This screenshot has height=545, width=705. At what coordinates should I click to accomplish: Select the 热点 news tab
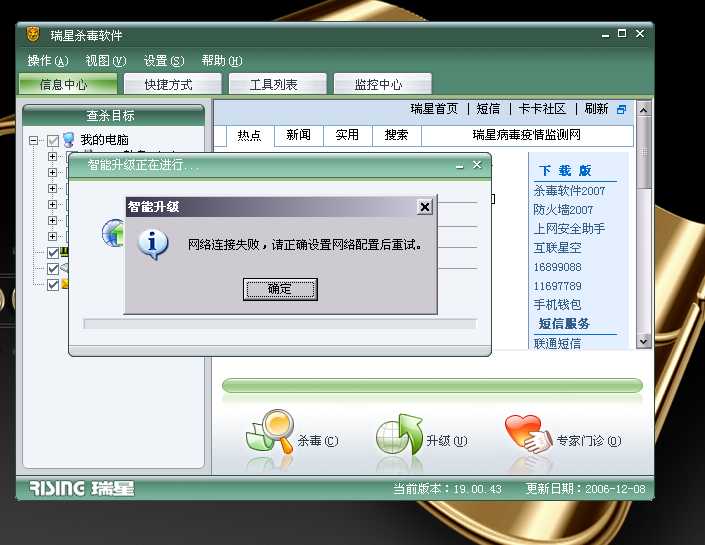point(250,135)
